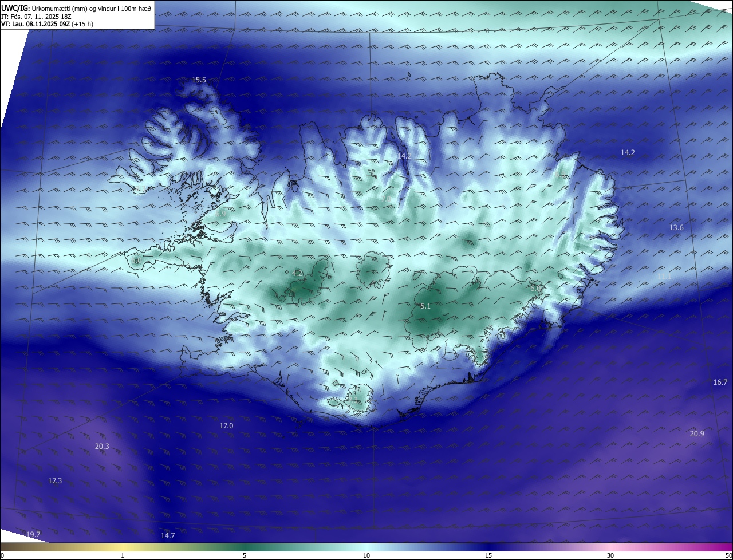Screen dimensions: 733x560
Task: Click the 4.2 value label
Action: click(x=297, y=274)
